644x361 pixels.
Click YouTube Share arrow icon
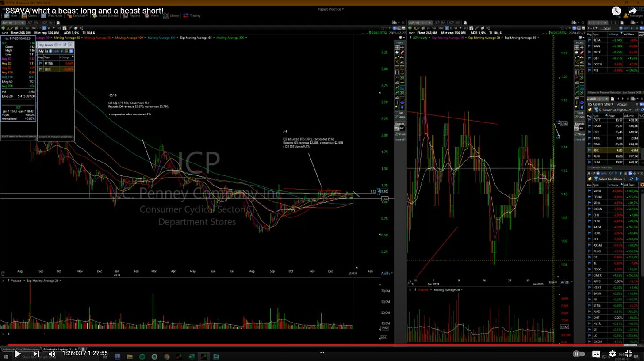click(x=633, y=11)
